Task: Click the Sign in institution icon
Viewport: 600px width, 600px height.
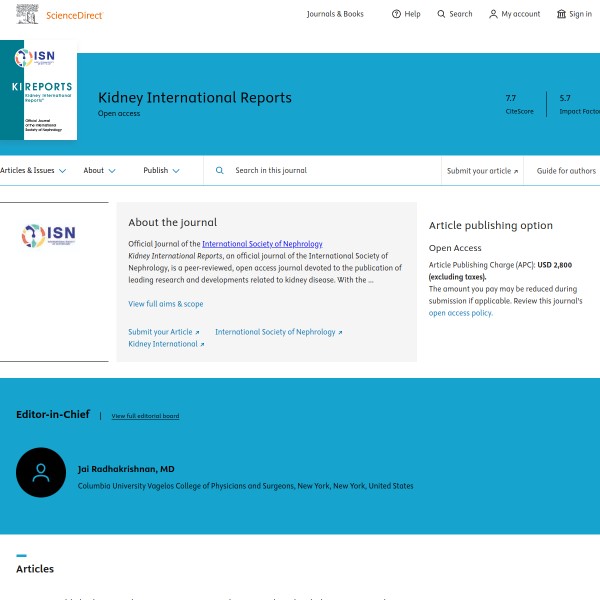Action: point(561,14)
